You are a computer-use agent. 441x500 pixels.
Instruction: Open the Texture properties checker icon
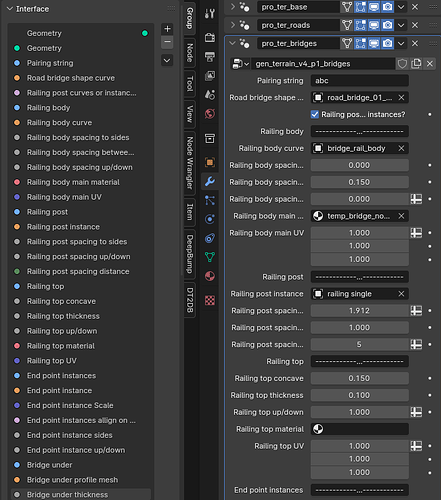(210, 300)
